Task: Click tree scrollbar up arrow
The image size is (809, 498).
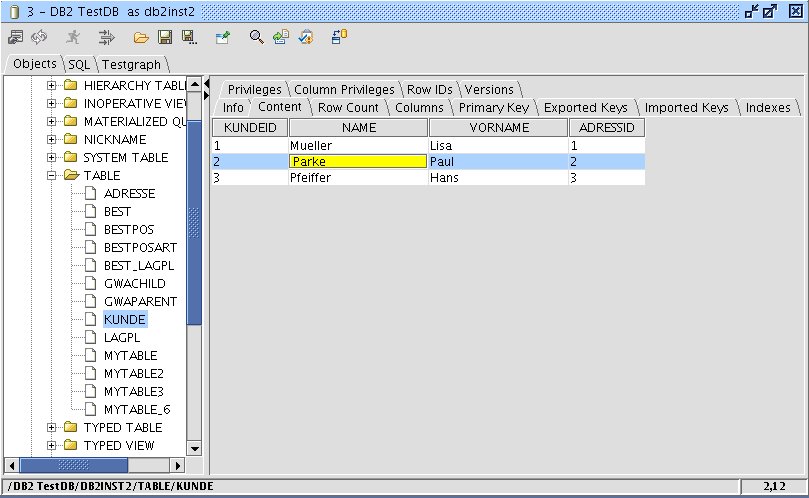Action: (x=195, y=84)
